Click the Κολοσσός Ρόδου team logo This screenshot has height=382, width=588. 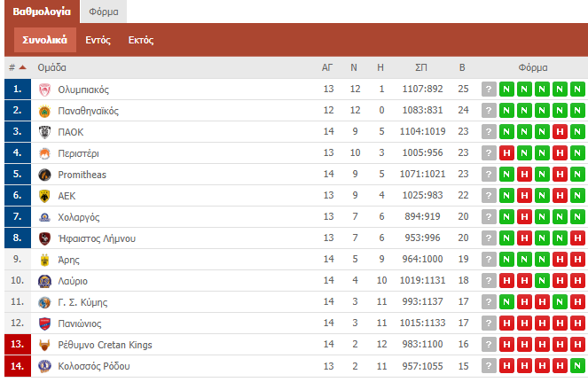point(44,366)
